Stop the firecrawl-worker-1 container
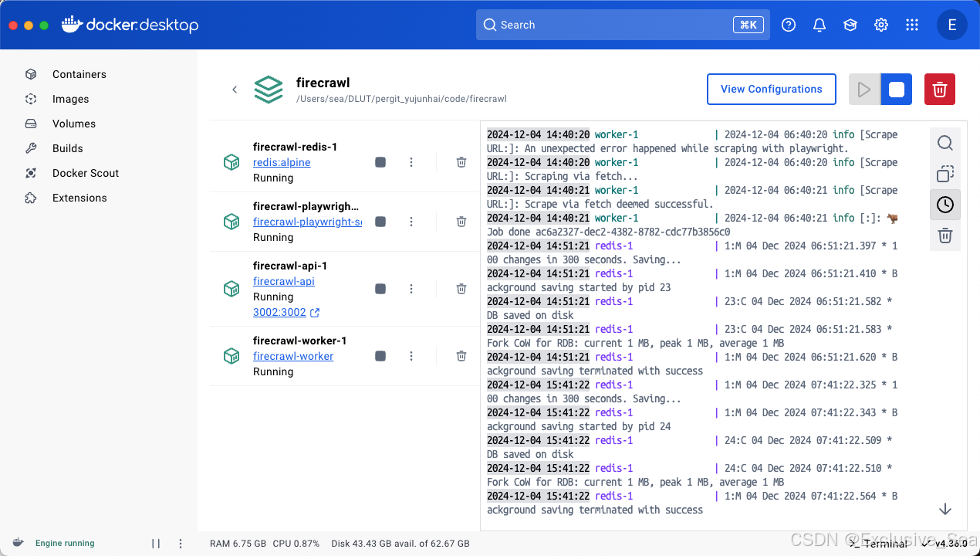The height and width of the screenshot is (556, 980). click(x=380, y=356)
